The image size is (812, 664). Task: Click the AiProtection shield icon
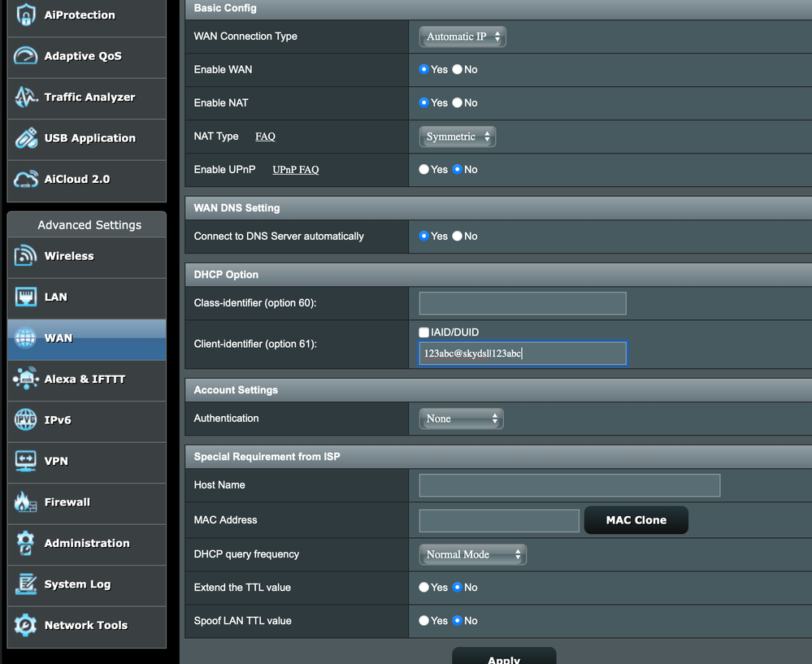pyautogui.click(x=26, y=15)
